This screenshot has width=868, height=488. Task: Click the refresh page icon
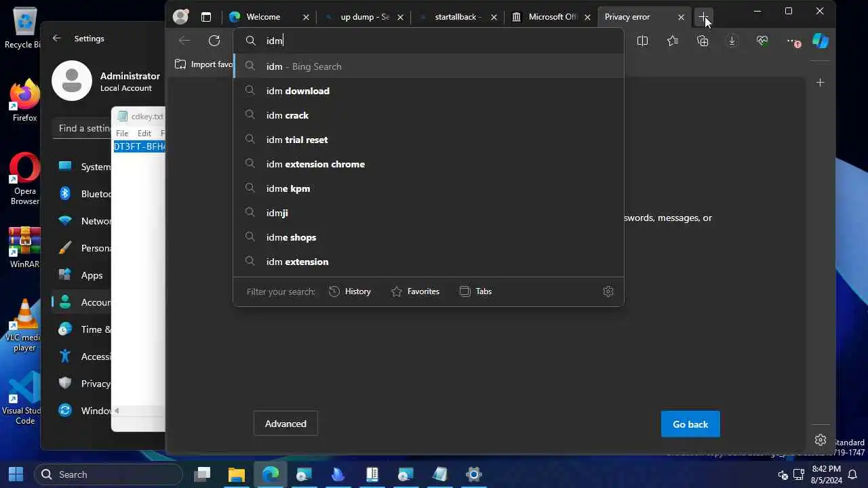click(214, 41)
